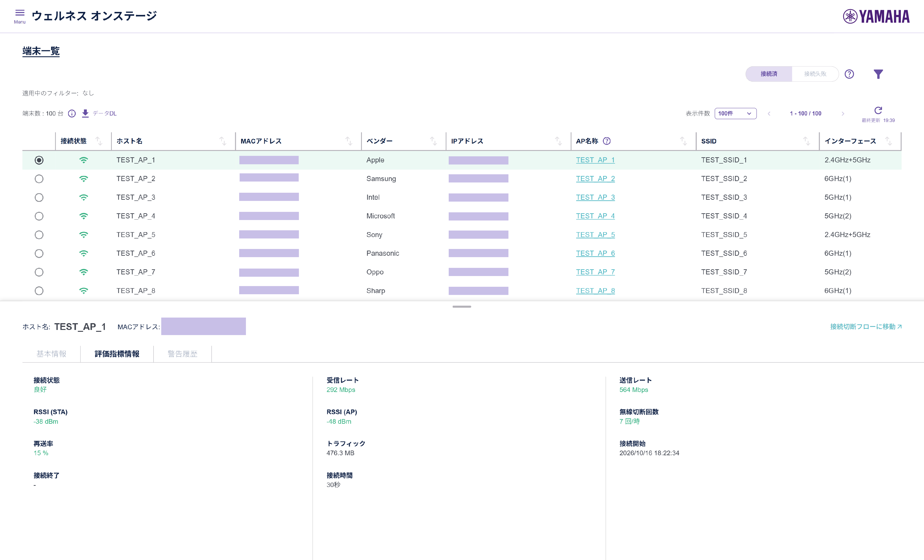Go to next page chevron
This screenshot has height=560, width=924.
843,113
